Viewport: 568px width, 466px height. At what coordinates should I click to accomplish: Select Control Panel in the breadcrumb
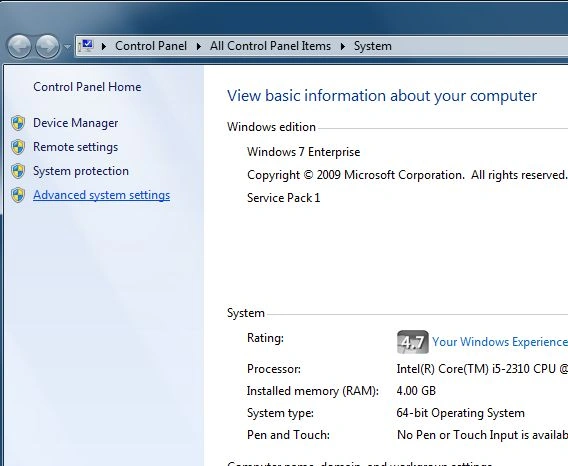point(151,46)
